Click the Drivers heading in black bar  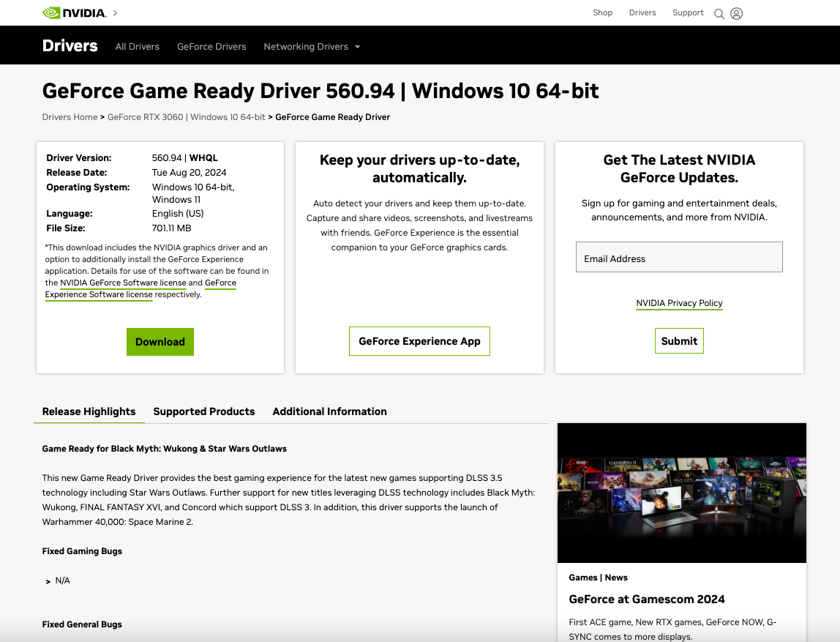coord(70,46)
